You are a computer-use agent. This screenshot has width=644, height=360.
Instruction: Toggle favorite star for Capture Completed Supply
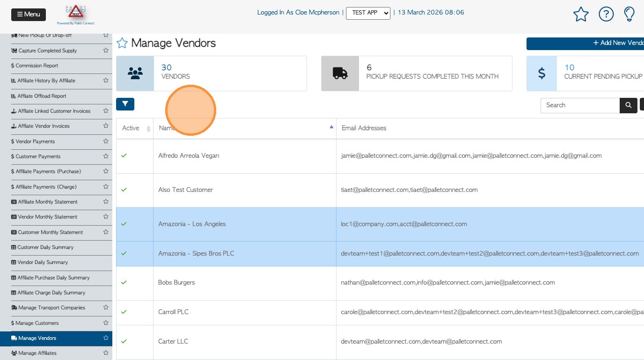pos(106,51)
